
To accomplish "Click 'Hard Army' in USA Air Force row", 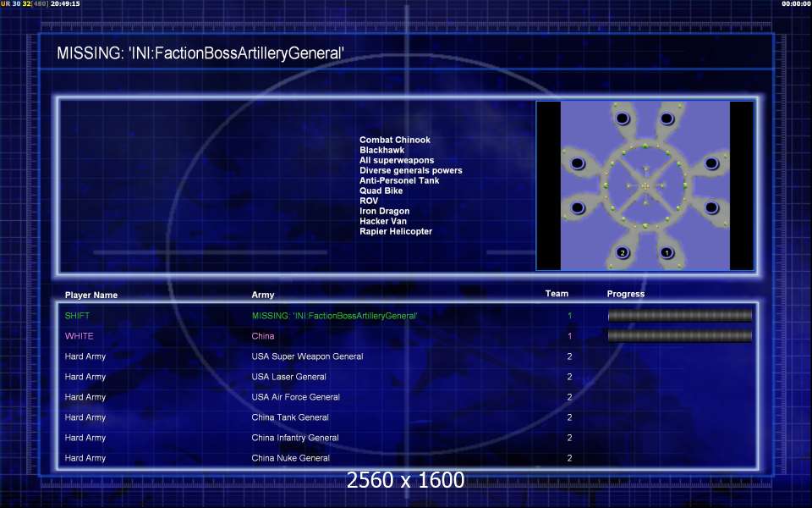I will click(85, 396).
